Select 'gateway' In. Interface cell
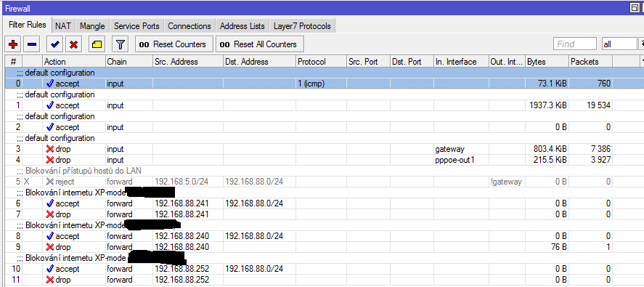 (461, 149)
